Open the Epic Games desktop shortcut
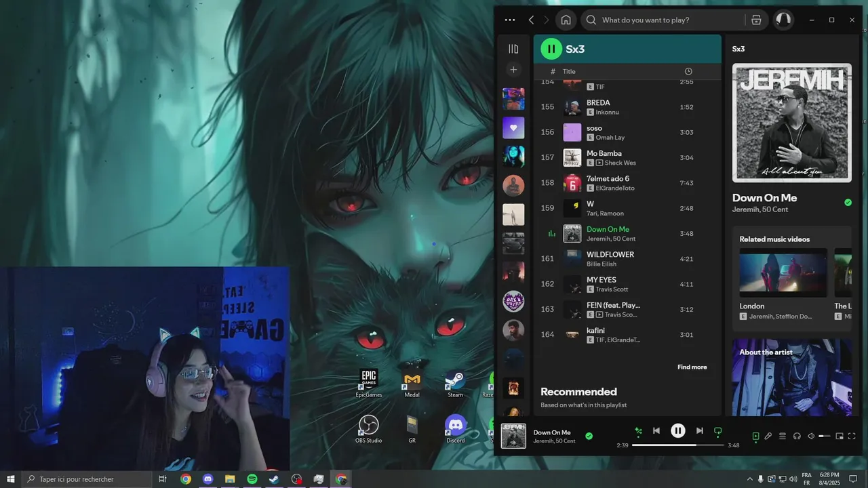 [369, 384]
